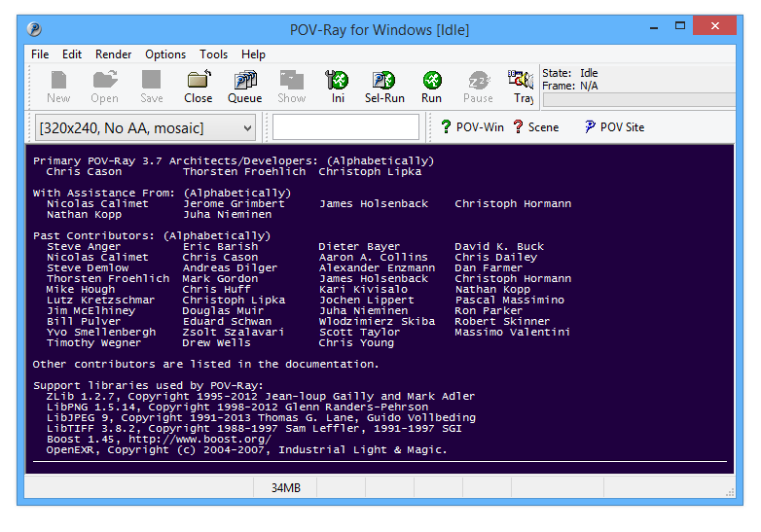Click the Show render window icon
The width and height of the screenshot is (761, 532).
pos(292,81)
